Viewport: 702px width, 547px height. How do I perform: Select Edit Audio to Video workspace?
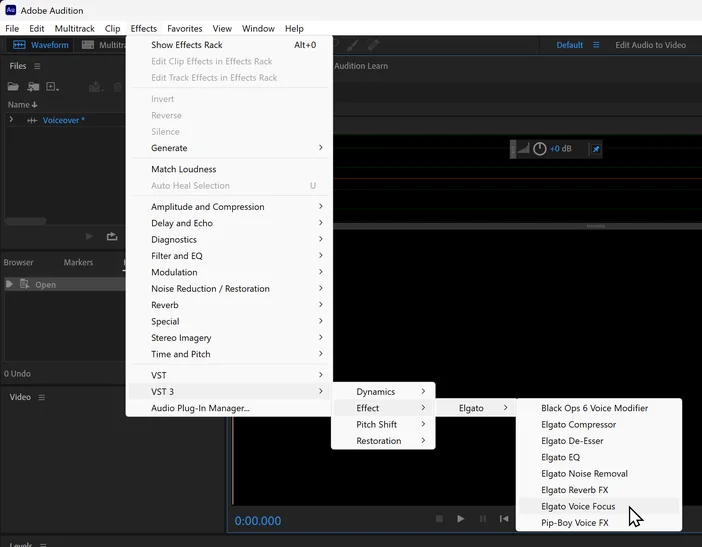pyautogui.click(x=650, y=45)
